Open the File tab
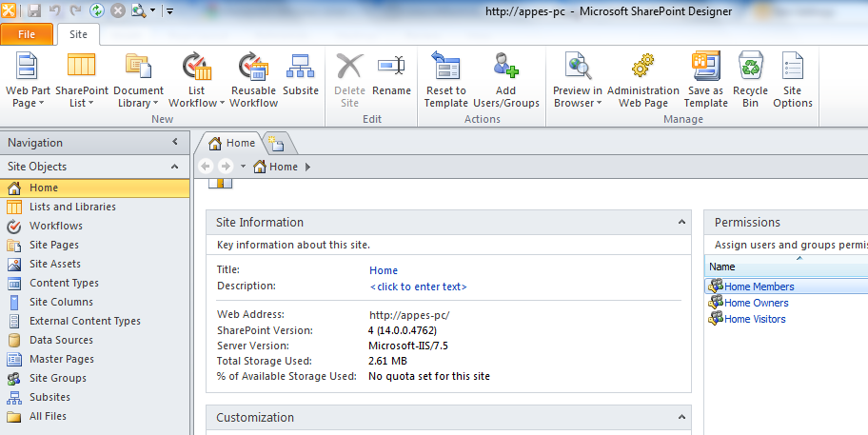Screen dimensions: 868x435 click(27, 34)
